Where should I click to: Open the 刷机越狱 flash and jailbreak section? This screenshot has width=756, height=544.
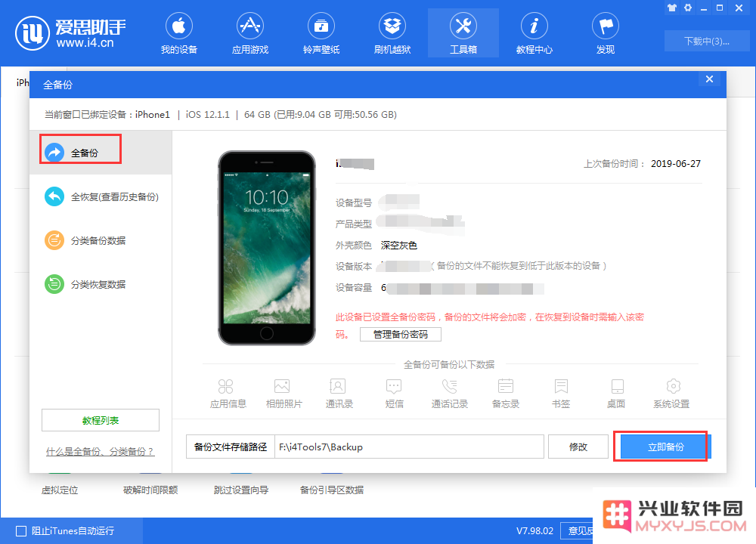(x=392, y=33)
